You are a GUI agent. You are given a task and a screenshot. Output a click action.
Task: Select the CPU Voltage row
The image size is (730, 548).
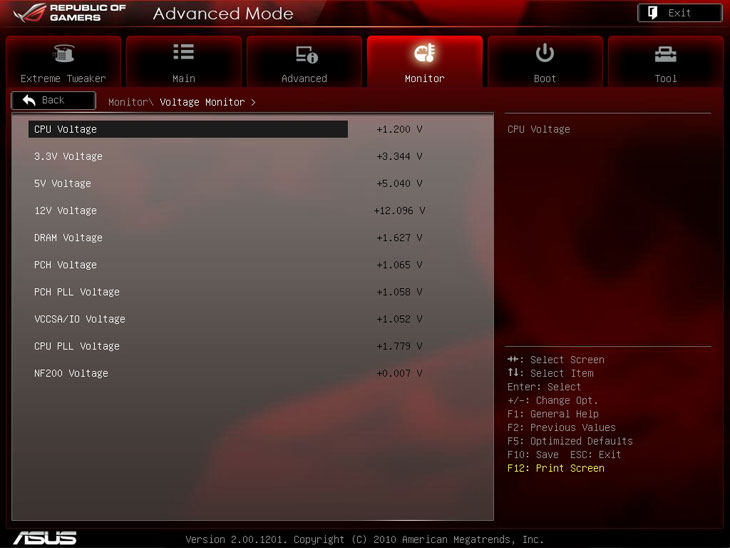coord(188,129)
